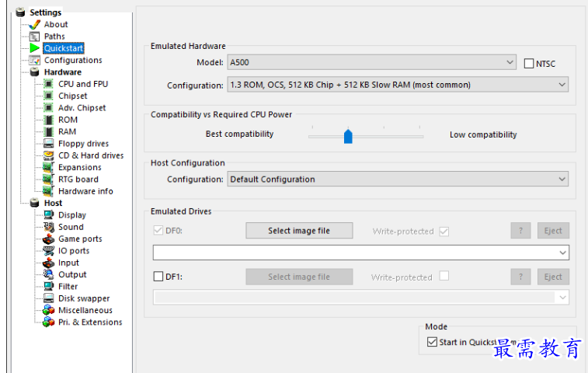Viewport: 588px width, 373px height.
Task: Click the Disk swapper icon
Action: [48, 298]
